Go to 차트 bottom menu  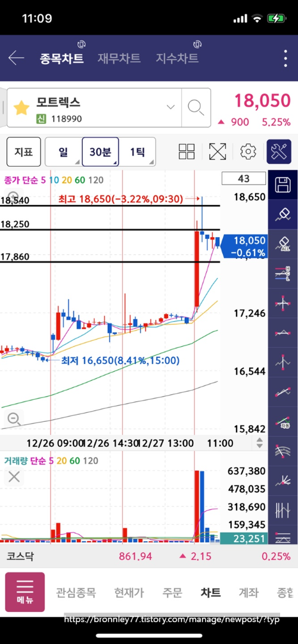pyautogui.click(x=210, y=592)
